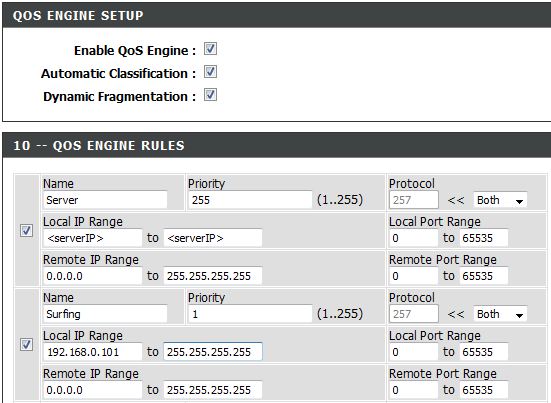Toggle the Surfing rule enable checkbox
The width and height of the screenshot is (551, 403).
[26, 345]
